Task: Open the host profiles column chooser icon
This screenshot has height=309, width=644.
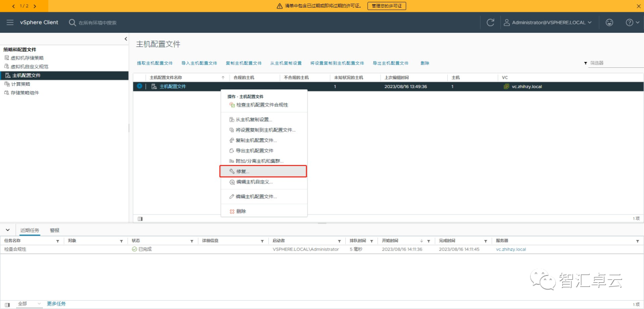Action: click(140, 219)
